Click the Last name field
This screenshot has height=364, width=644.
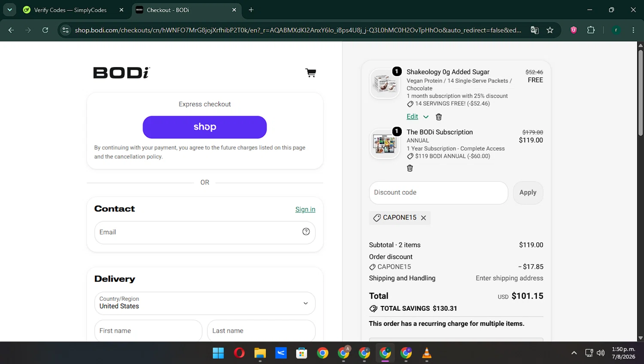261,330
